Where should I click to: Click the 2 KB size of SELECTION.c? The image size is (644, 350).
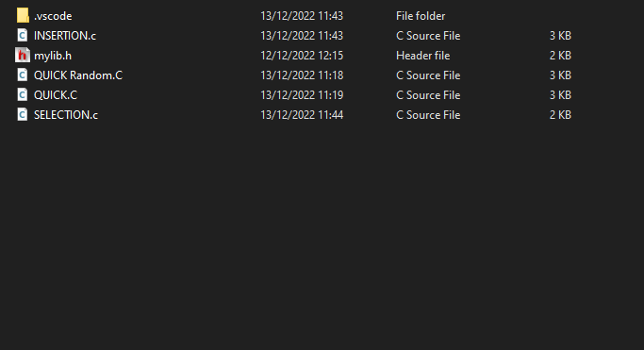click(x=560, y=114)
